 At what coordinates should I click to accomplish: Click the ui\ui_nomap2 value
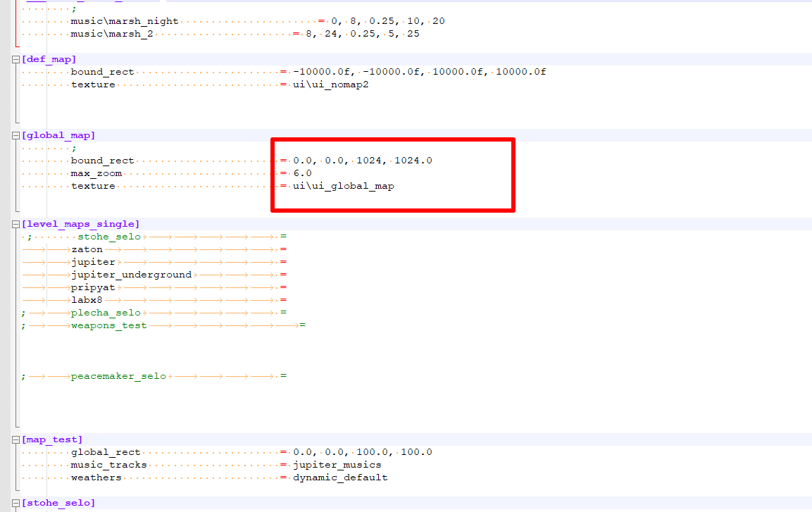click(331, 85)
